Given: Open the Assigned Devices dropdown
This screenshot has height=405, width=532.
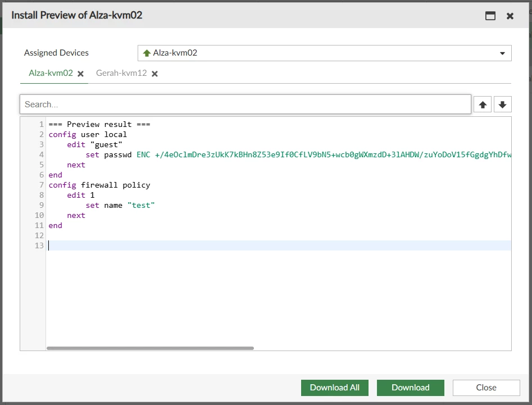Looking at the screenshot, I should tap(324, 53).
